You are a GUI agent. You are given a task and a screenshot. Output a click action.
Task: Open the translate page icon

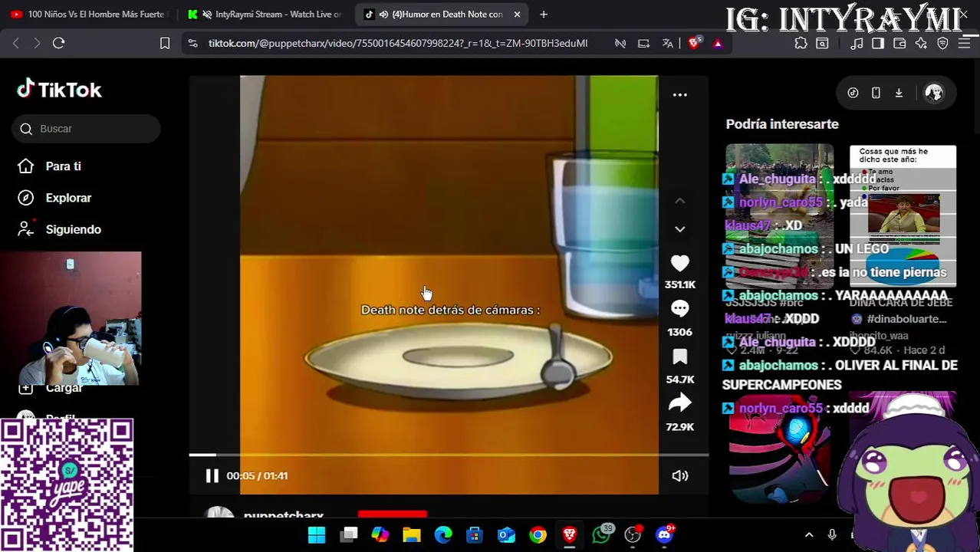pos(668,43)
